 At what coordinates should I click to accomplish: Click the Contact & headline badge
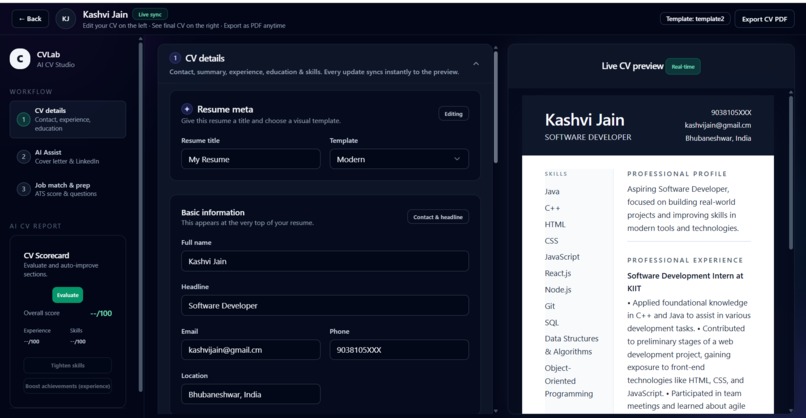(x=437, y=217)
